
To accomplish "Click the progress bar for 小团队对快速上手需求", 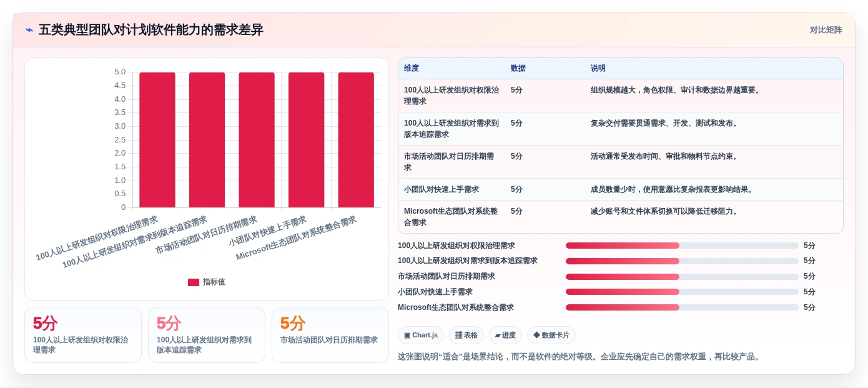I will 682,292.
